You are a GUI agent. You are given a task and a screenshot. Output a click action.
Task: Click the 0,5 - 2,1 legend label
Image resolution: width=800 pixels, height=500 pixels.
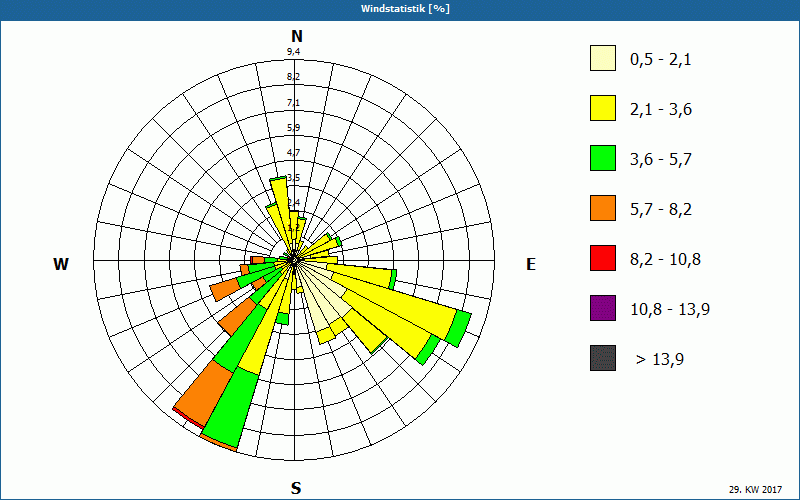(661, 60)
